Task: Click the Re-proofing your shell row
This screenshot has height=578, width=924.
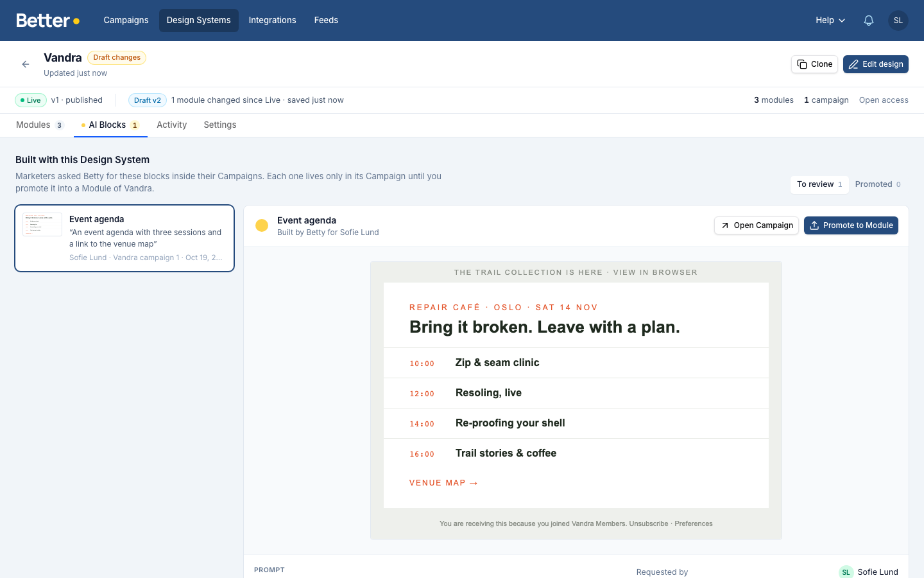Action: (x=576, y=423)
